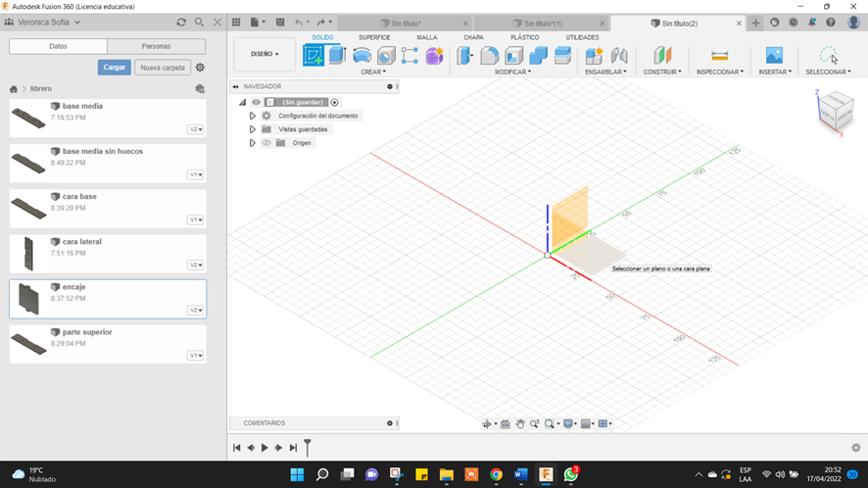Screen dimensions: 868x488
Task: Switch to the PLÁSTICO tab
Action: point(525,37)
